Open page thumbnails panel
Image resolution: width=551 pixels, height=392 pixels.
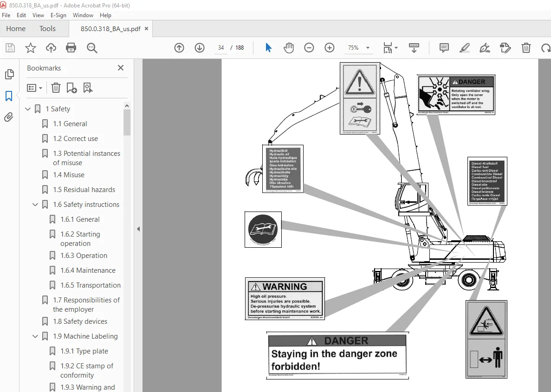(x=9, y=74)
